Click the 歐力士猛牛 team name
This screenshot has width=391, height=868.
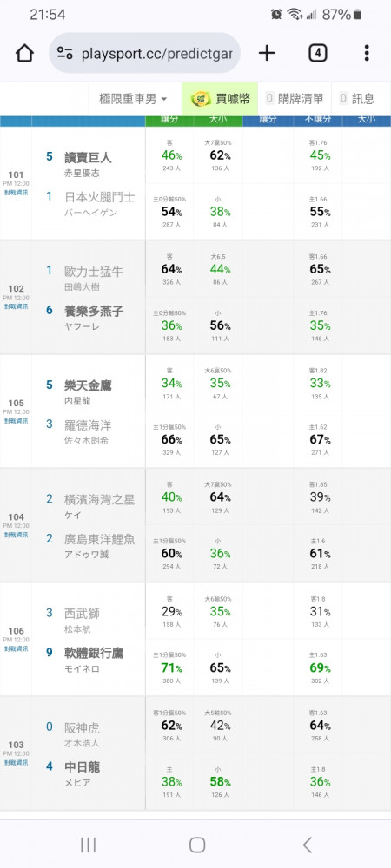(93, 272)
